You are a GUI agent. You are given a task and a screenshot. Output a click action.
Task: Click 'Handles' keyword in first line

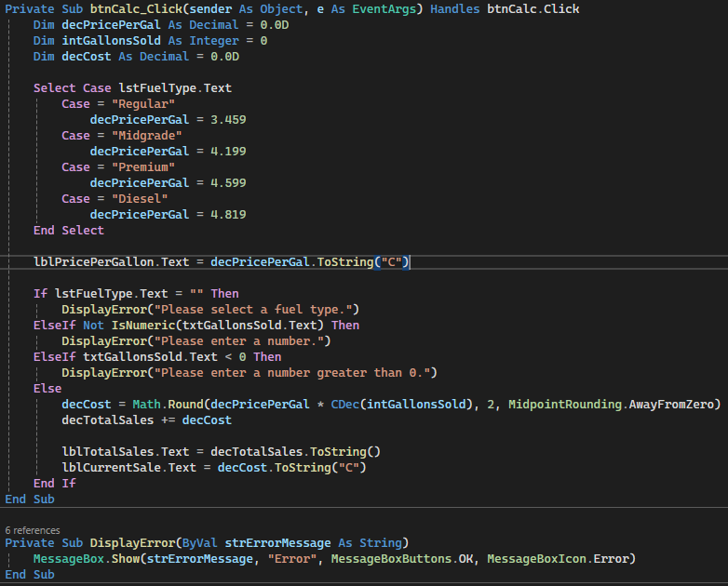tap(454, 9)
